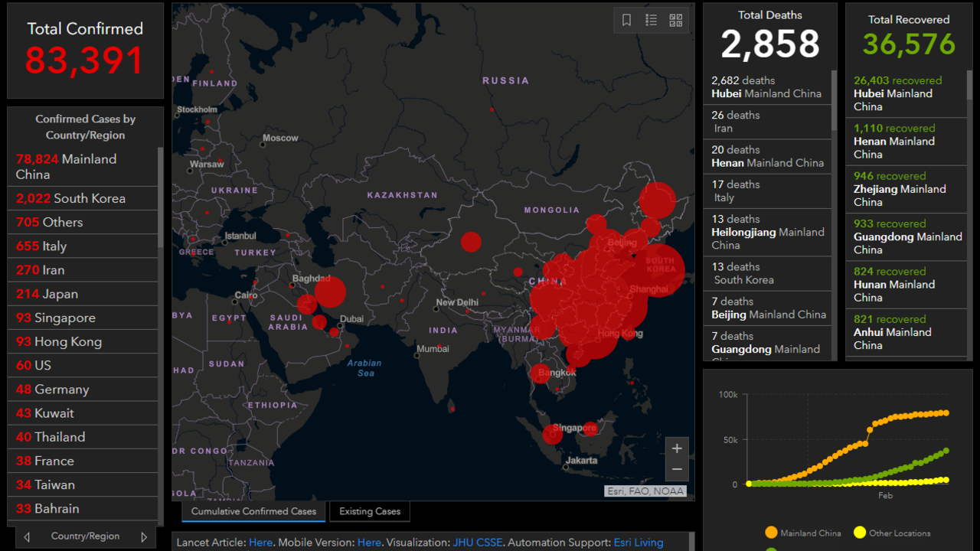The height and width of the screenshot is (551, 980).
Task: Zoom out on the map with minus
Action: [x=677, y=469]
